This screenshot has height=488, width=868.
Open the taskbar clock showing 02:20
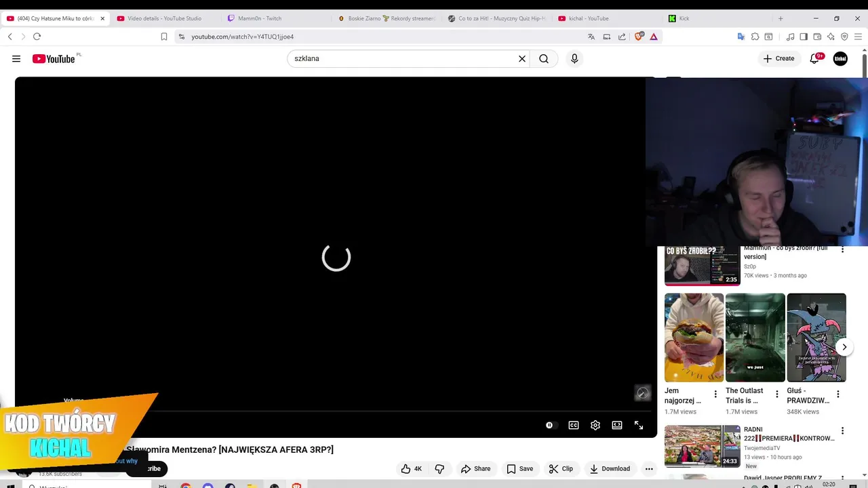coord(828,485)
